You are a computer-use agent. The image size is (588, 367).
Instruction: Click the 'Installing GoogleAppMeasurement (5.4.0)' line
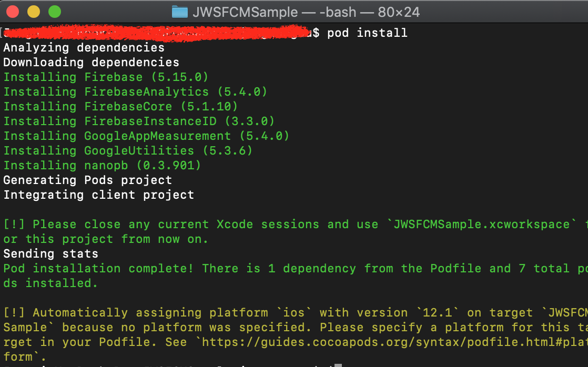[146, 136]
